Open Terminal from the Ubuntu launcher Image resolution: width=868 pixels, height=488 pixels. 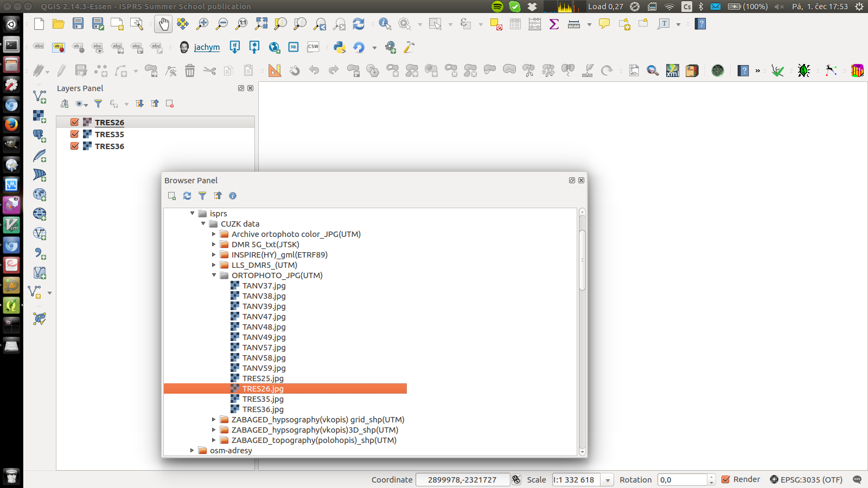click(11, 44)
